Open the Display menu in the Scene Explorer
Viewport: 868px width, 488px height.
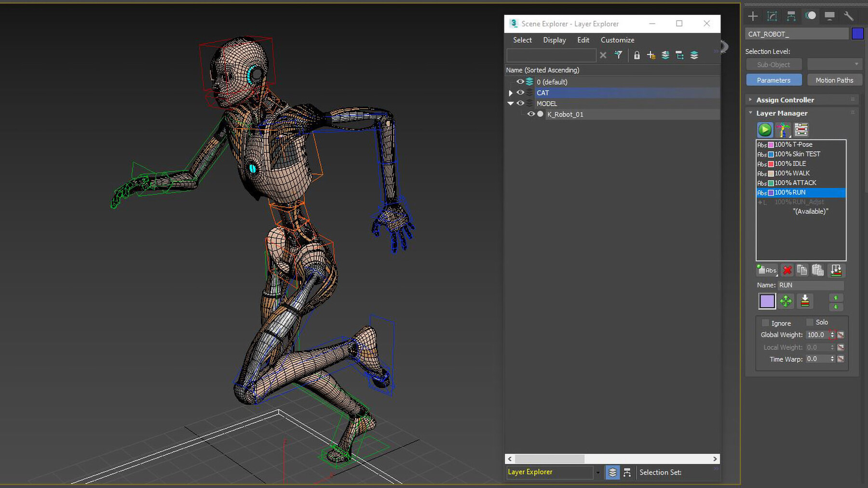click(x=555, y=40)
